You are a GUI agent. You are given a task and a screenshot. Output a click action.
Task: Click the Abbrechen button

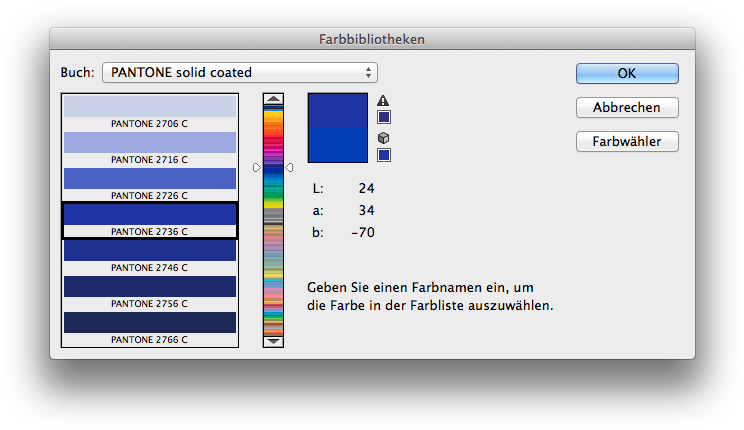click(627, 107)
